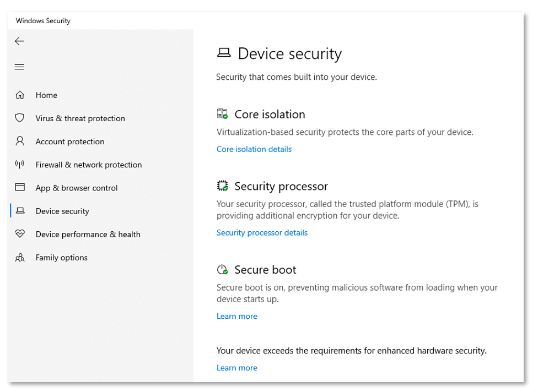538x392 pixels.
Task: Select the Virus & threat protection shield icon
Action: click(20, 118)
